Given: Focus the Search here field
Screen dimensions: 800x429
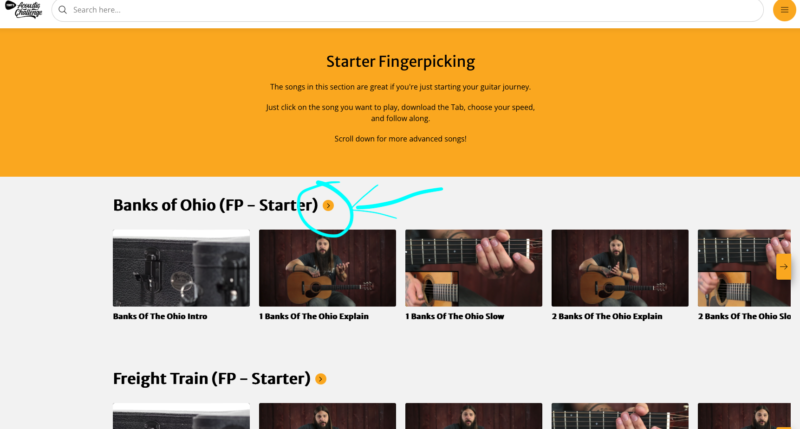Looking at the screenshot, I should click(x=407, y=10).
